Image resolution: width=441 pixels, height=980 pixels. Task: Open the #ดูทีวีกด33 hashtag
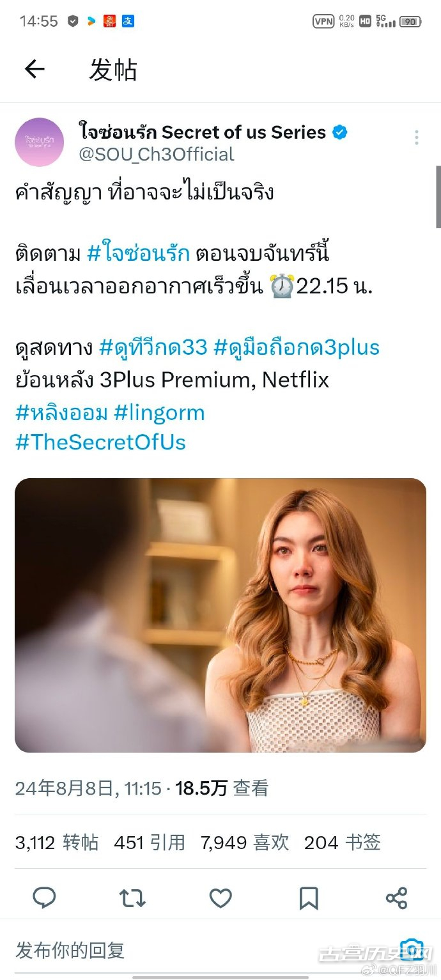point(153,347)
